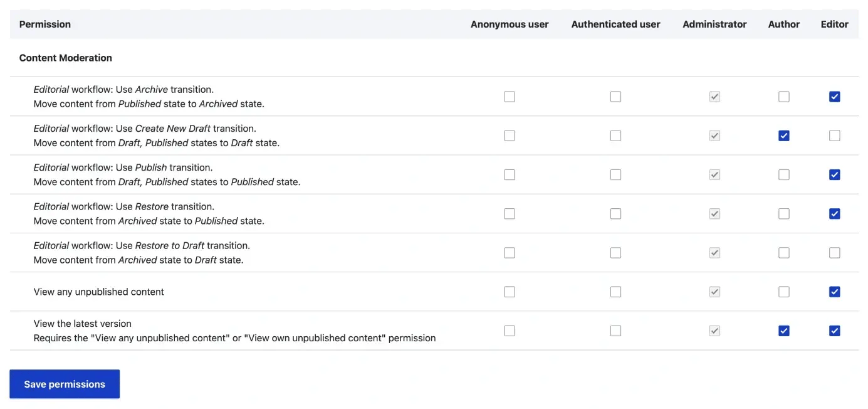Disable Editor permission for Publish transition
868x409 pixels.
click(834, 174)
